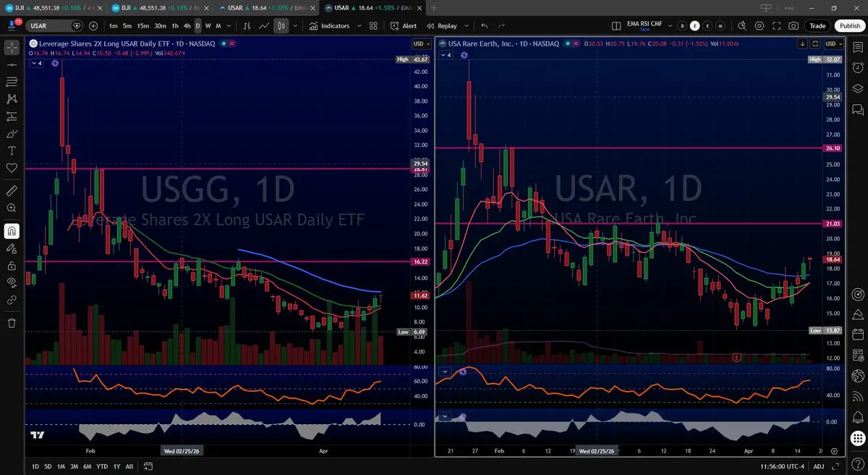
Task: Expand the layout manage dropdown arrow
Action: coord(671,26)
